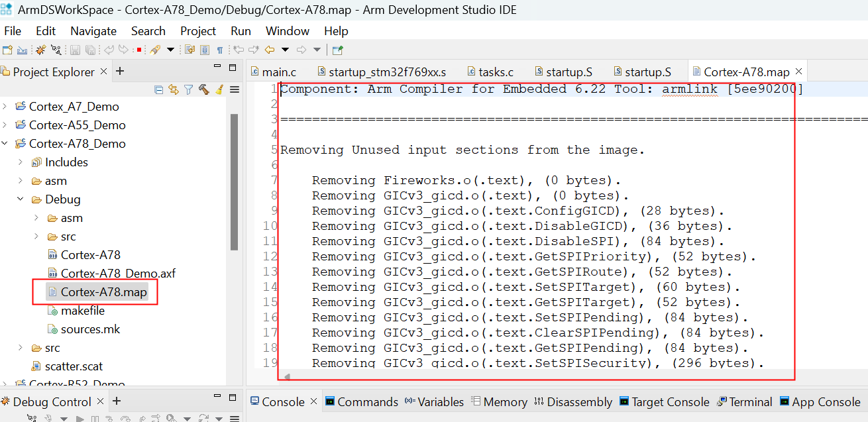This screenshot has height=422, width=868.
Task: Click the yellow Back navigation arrow
Action: [269, 50]
